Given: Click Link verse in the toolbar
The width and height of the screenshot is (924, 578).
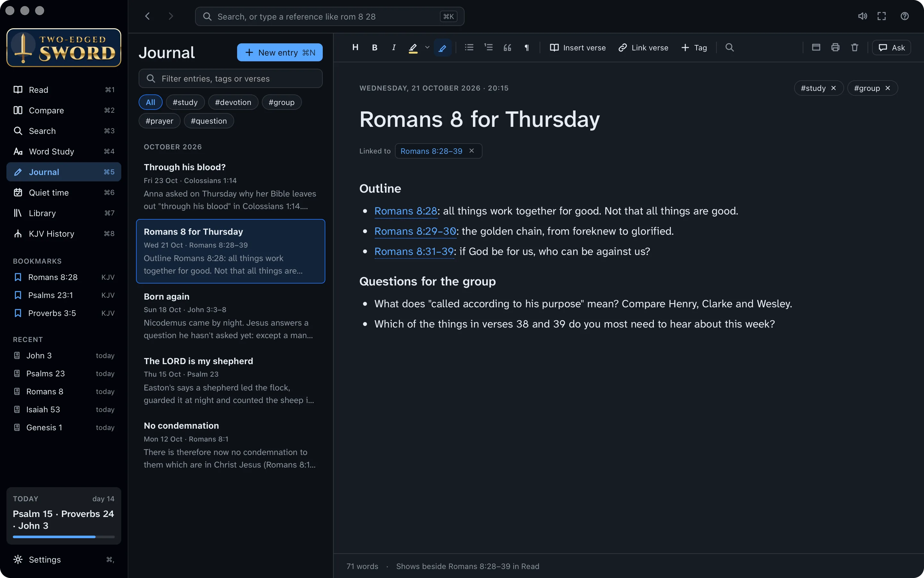Looking at the screenshot, I should click(x=643, y=48).
